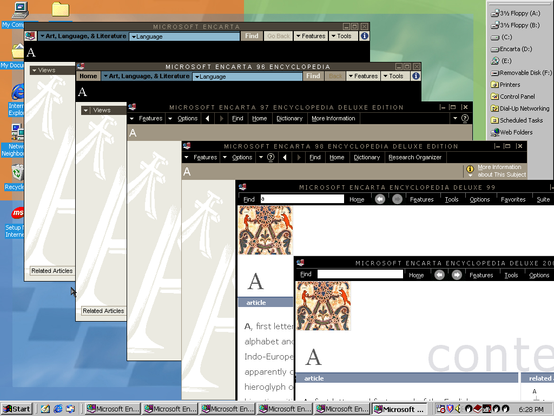Open Dictionary in Encarta 97 window

pos(289,118)
